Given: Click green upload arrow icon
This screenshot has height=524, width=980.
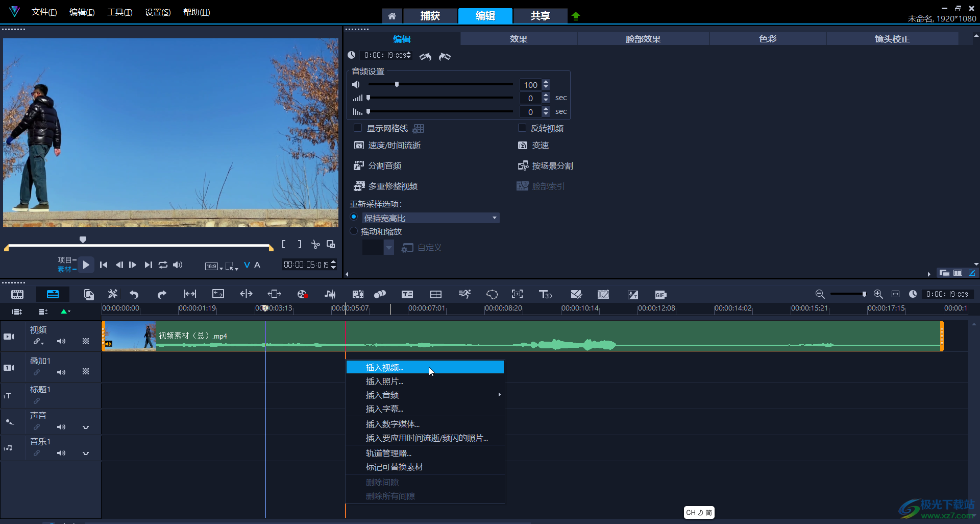Looking at the screenshot, I should 576,16.
